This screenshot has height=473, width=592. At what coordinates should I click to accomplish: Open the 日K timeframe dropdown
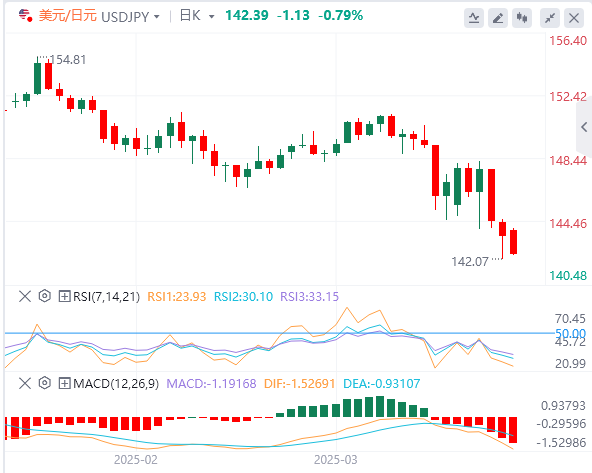211,17
